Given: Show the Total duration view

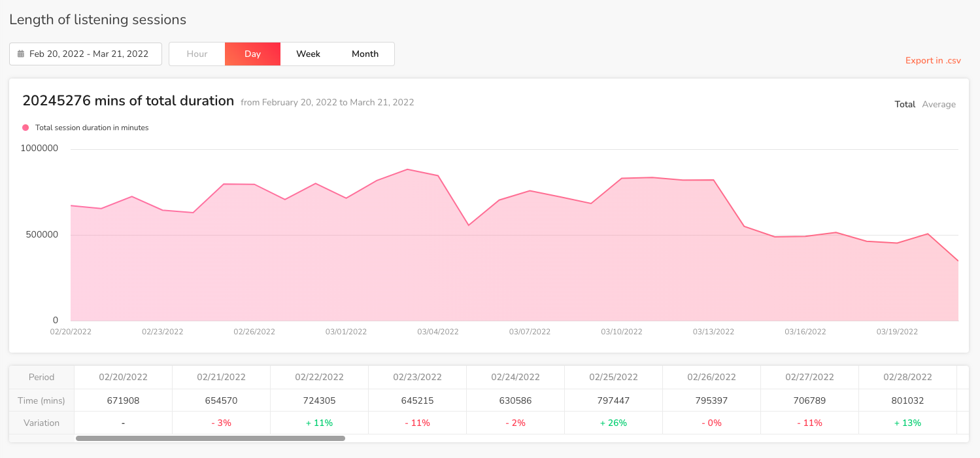Looking at the screenshot, I should [x=904, y=105].
